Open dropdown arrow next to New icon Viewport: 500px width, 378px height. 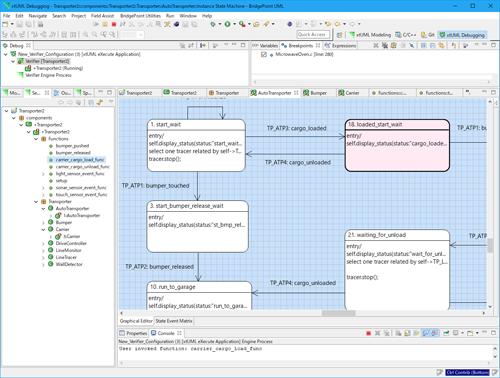12,24
